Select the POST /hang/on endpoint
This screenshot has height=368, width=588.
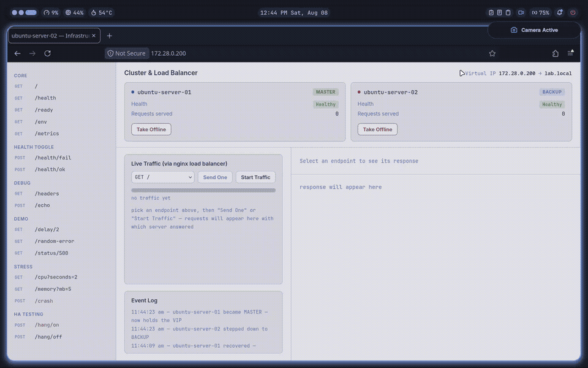61,325
